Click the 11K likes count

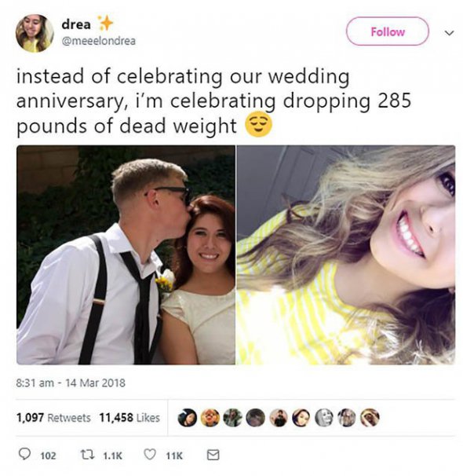tap(174, 456)
